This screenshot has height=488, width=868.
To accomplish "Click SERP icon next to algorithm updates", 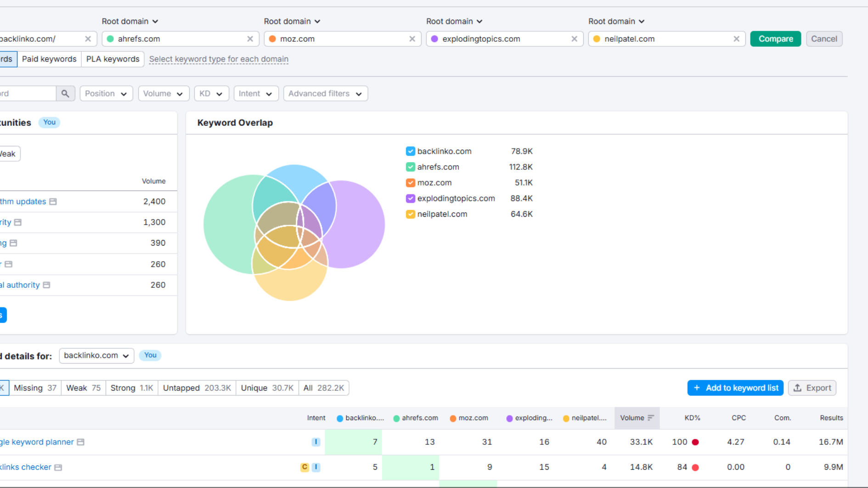I will 53,202.
